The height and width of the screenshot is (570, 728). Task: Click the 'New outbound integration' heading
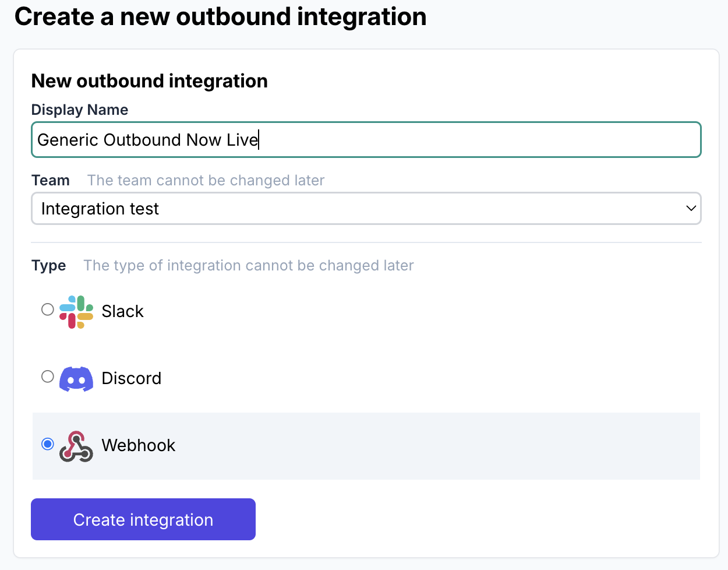[x=150, y=81]
